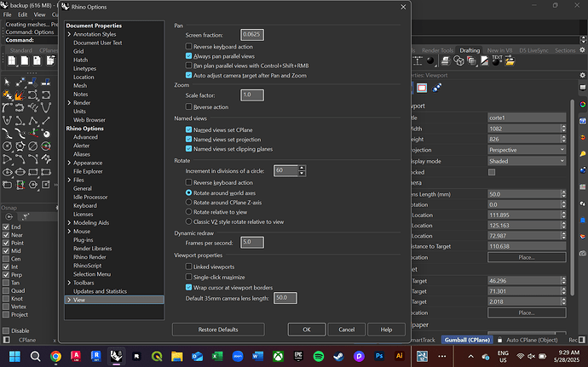The width and height of the screenshot is (588, 367).
Task: Expand the Mouse options node
Action: 69,232
